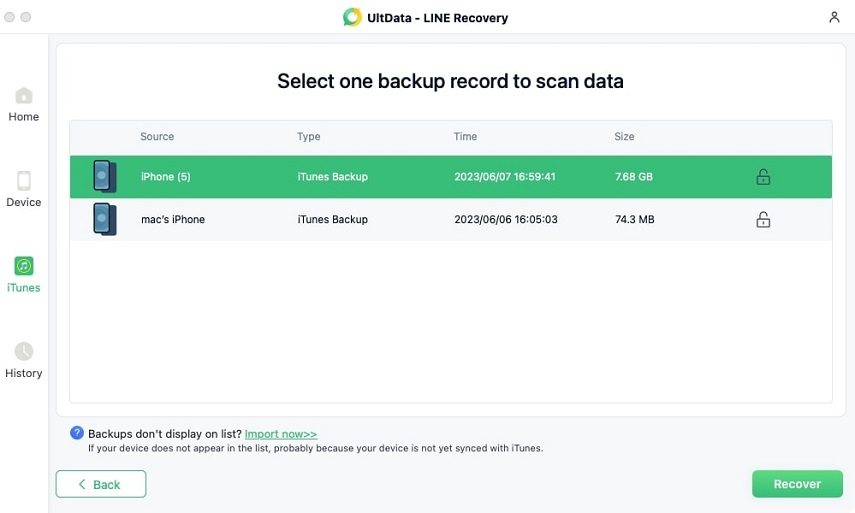Image resolution: width=855 pixels, height=513 pixels.
Task: Select the mac's iPhone backup source name
Action: pos(173,219)
